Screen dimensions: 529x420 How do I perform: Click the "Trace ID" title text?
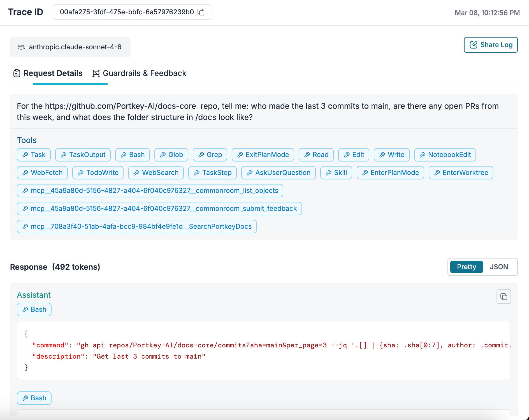(25, 12)
